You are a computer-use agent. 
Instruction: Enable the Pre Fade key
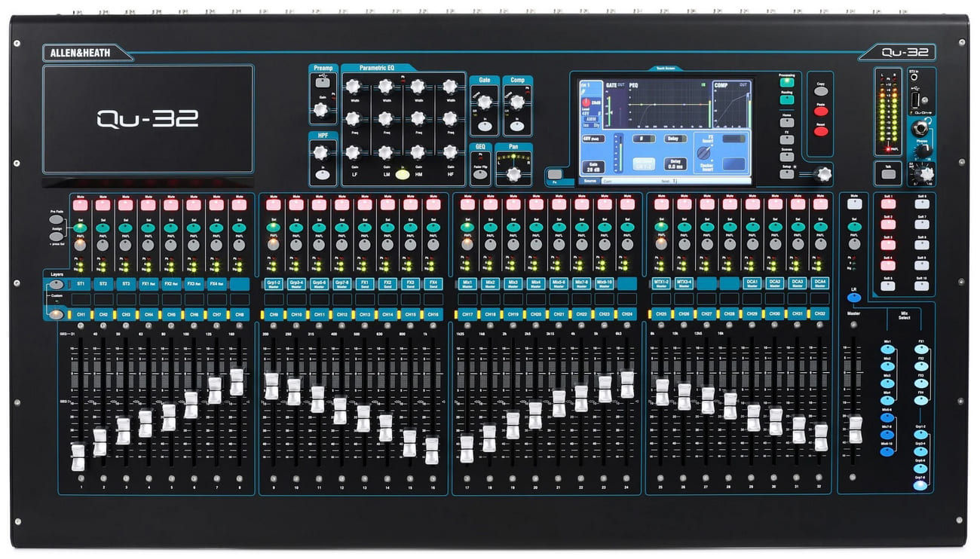[x=56, y=220]
